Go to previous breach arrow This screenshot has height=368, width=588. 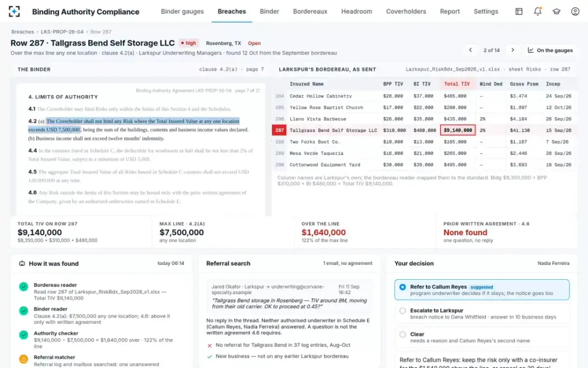(470, 50)
